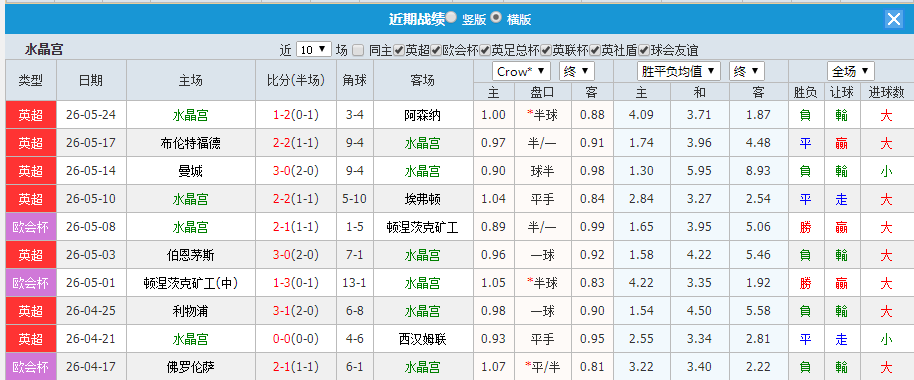Open team 阿森纳
The image size is (914, 380).
423,115
